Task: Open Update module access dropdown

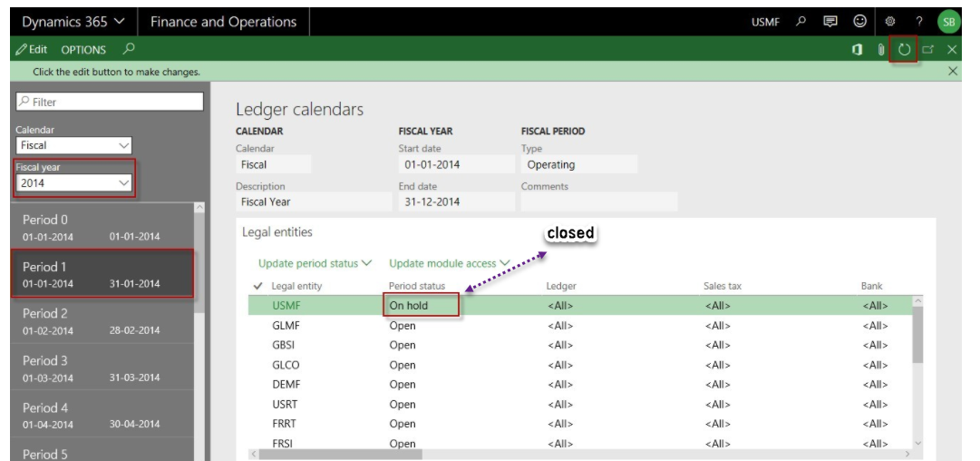Action: coord(450,263)
